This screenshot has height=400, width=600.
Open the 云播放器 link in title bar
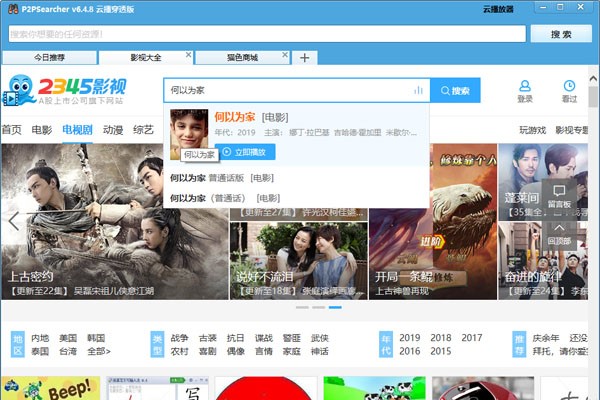[x=498, y=9]
